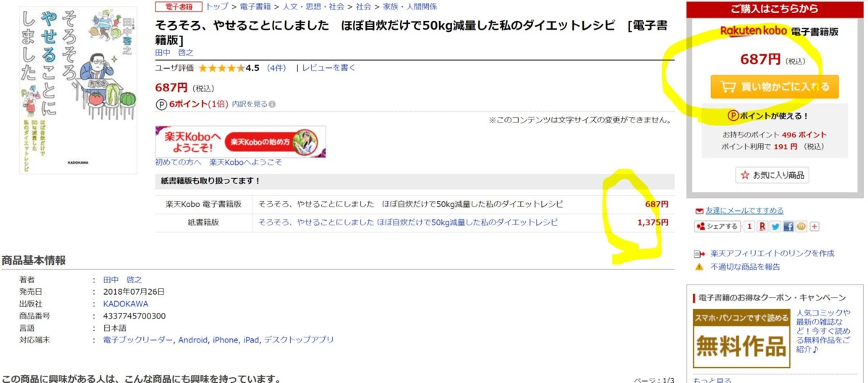868x383 pixels.
Task: Add item with 買い物かごに入れる button
Action: [775, 87]
